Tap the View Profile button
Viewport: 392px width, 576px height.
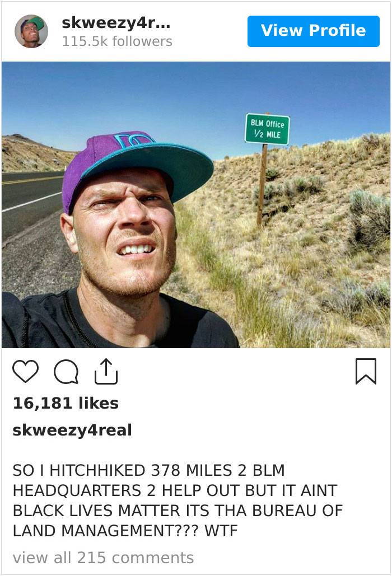click(313, 31)
